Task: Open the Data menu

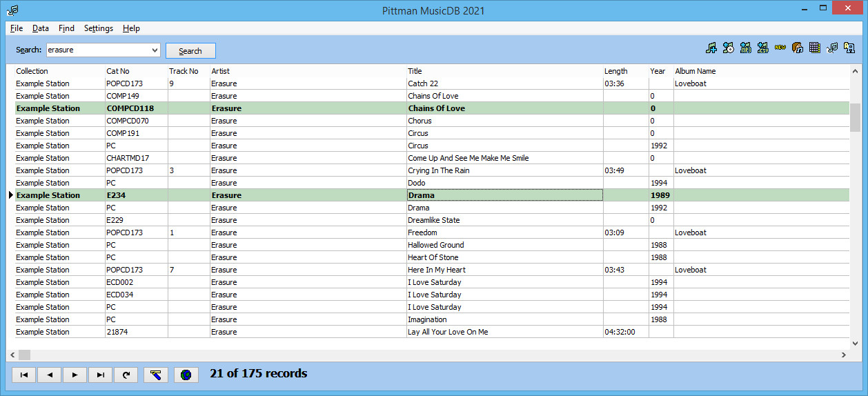Action: pyautogui.click(x=41, y=28)
